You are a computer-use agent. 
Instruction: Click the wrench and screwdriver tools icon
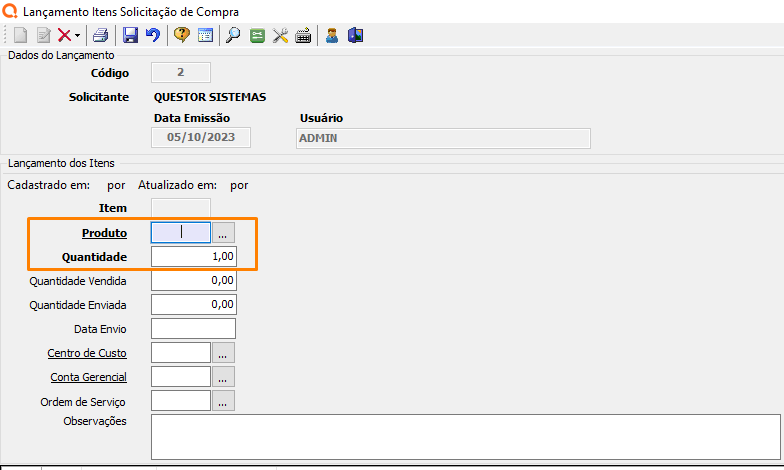[x=280, y=36]
